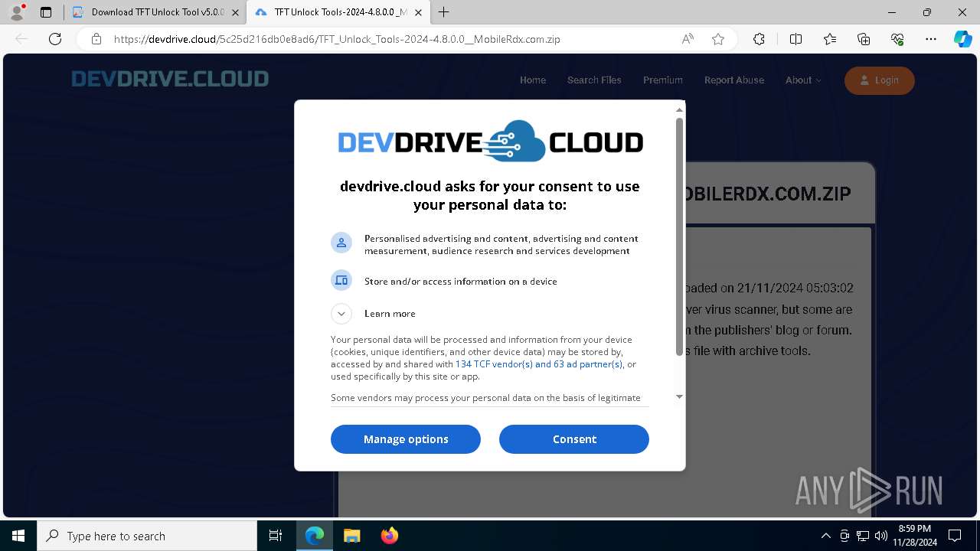Refresh the page with reload icon
This screenshot has width=980, height=551.
pyautogui.click(x=55, y=39)
